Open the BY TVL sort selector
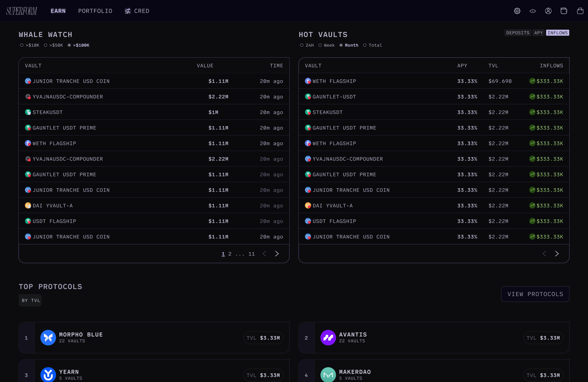588x382 pixels. click(x=30, y=300)
